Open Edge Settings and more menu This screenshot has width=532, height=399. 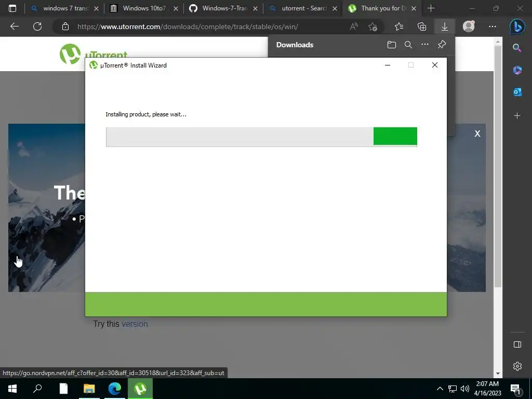pos(493,26)
